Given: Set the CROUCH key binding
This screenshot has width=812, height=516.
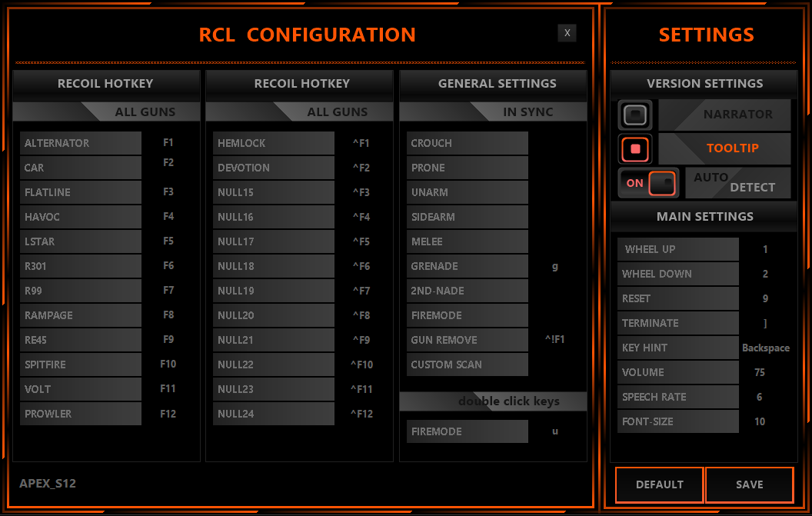Looking at the screenshot, I should click(467, 143).
